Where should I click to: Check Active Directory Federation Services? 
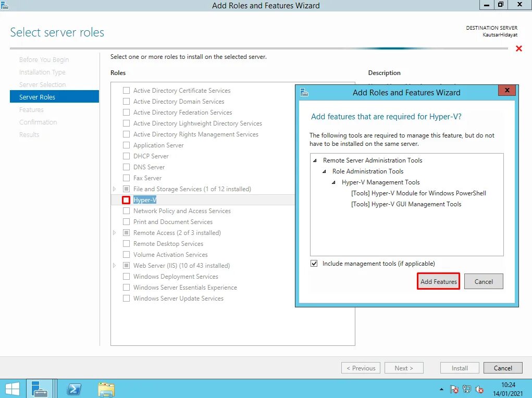tap(126, 113)
